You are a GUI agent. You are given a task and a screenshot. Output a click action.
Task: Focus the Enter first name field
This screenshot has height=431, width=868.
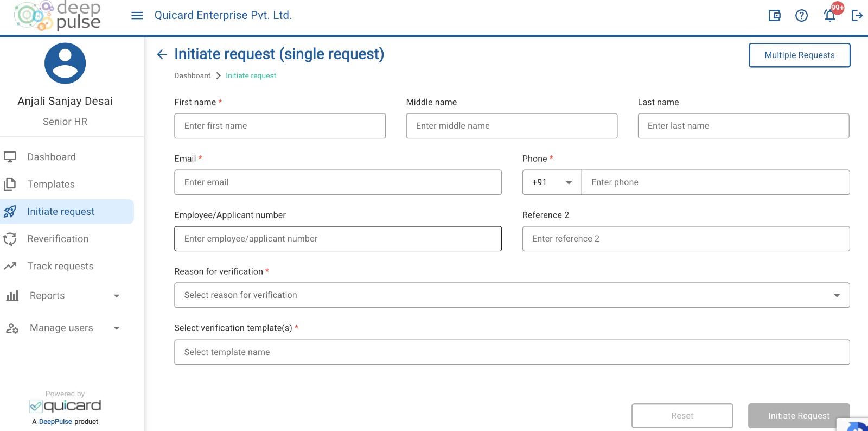point(280,126)
